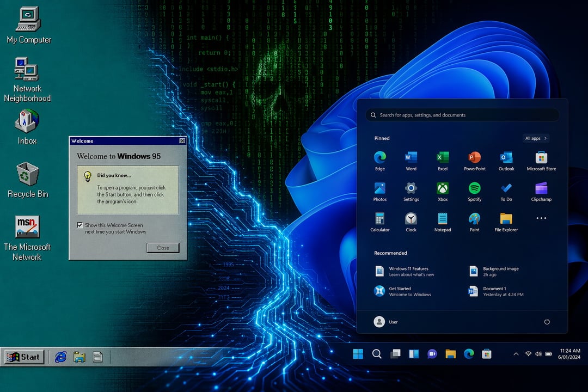588x392 pixels.
Task: Click the Windows 11 Start logo on taskbar
Action: pos(358,354)
